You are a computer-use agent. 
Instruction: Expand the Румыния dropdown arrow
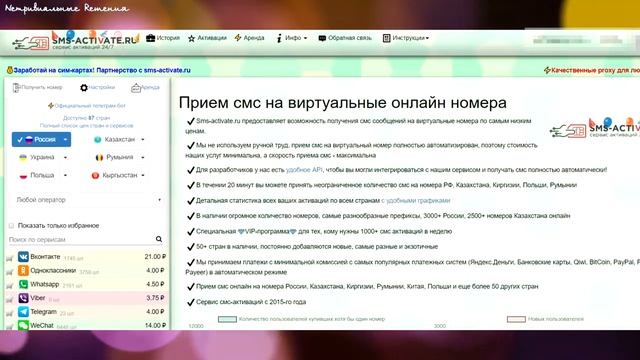(x=142, y=158)
